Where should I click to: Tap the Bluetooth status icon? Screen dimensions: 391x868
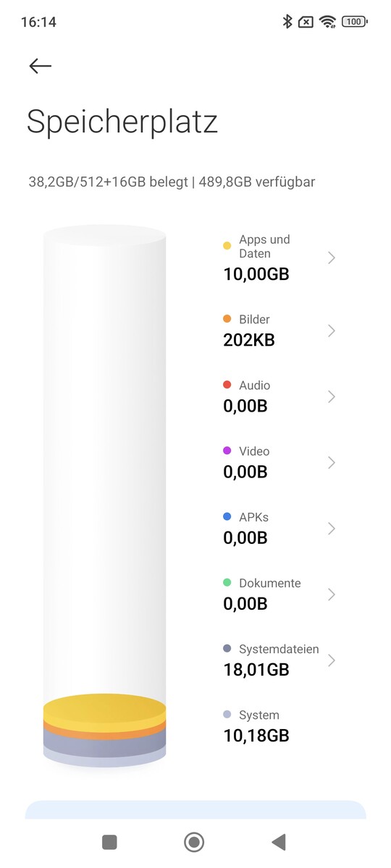[287, 22]
